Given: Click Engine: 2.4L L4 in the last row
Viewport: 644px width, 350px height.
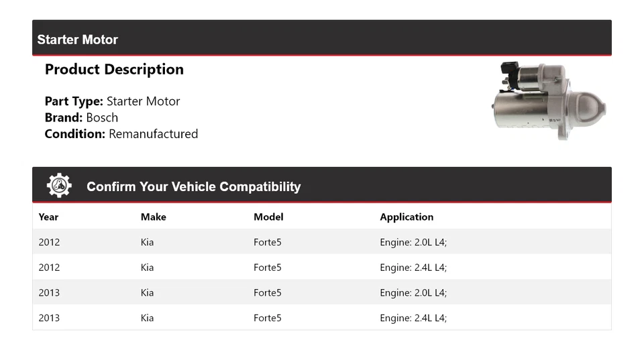Looking at the screenshot, I should 413,318.
